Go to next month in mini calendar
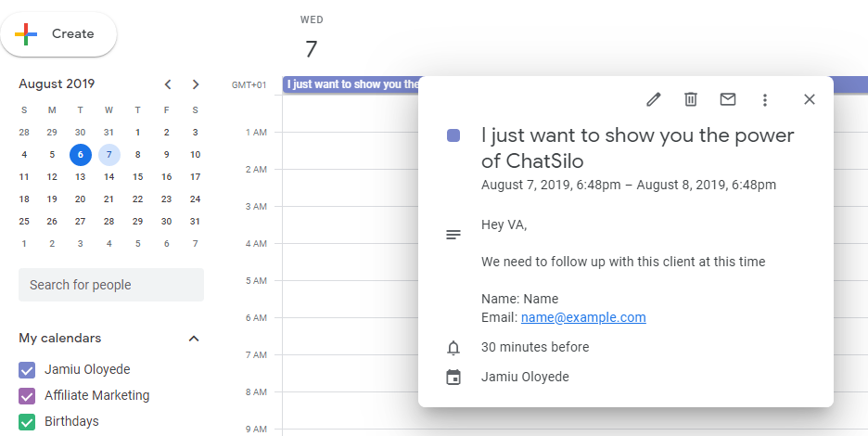This screenshot has height=436, width=868. (x=196, y=84)
